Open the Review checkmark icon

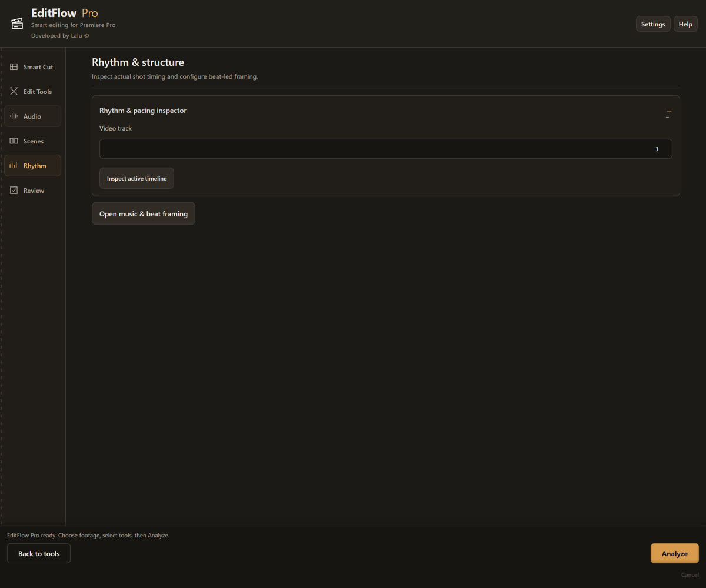coord(14,191)
